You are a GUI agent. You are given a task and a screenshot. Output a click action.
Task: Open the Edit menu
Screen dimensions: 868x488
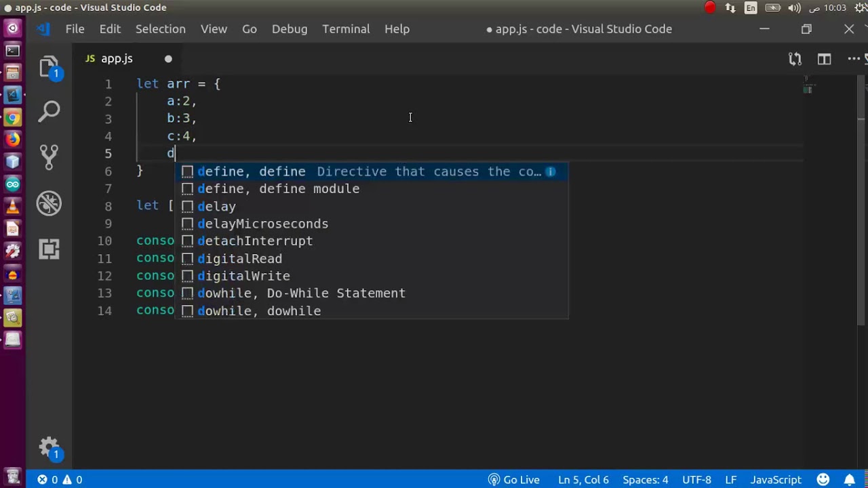coord(110,29)
